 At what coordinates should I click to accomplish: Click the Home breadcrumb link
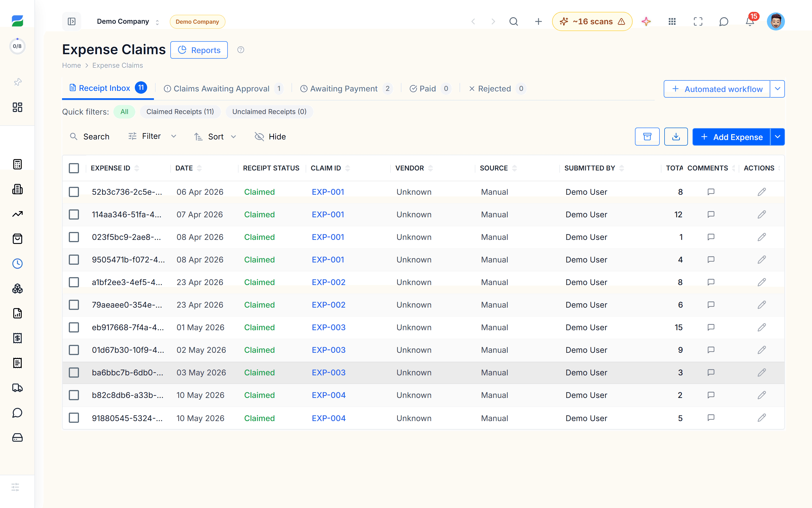click(71, 65)
